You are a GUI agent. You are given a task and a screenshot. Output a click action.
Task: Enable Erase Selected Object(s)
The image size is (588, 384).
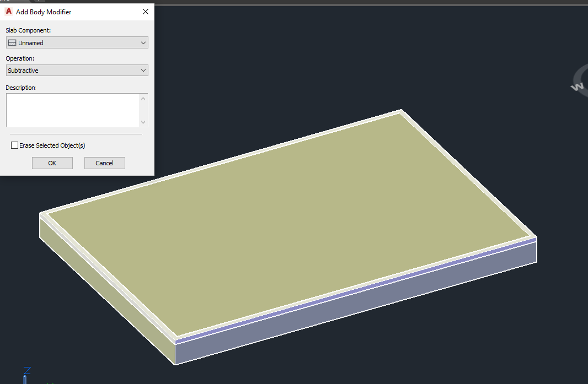(x=14, y=145)
